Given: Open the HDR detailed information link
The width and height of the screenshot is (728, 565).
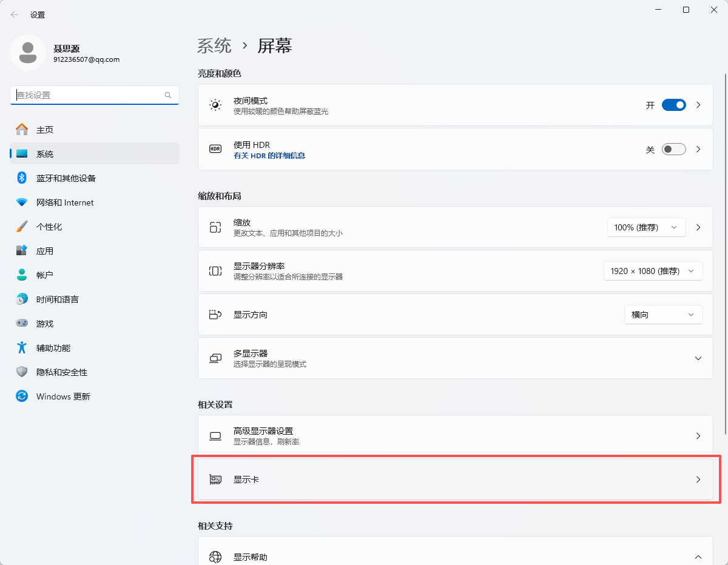Looking at the screenshot, I should (269, 156).
